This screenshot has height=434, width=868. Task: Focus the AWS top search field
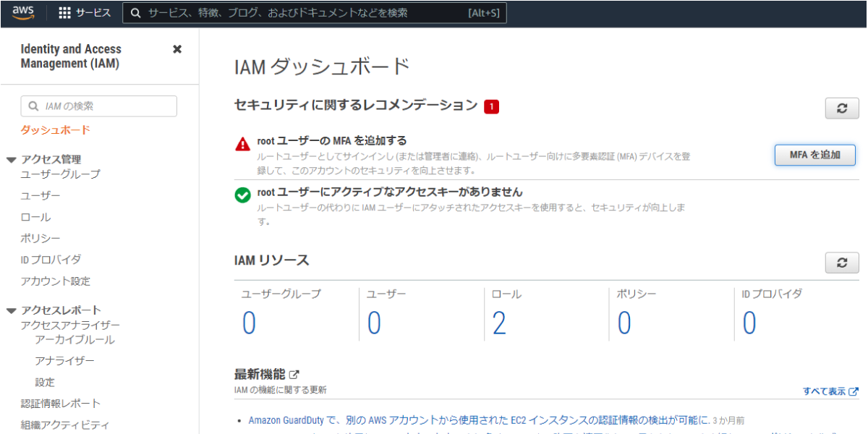(x=315, y=13)
